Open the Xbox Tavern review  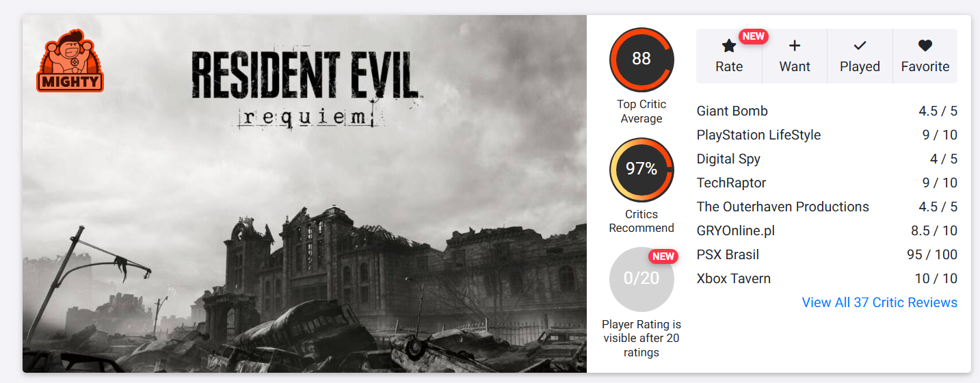pos(733,278)
